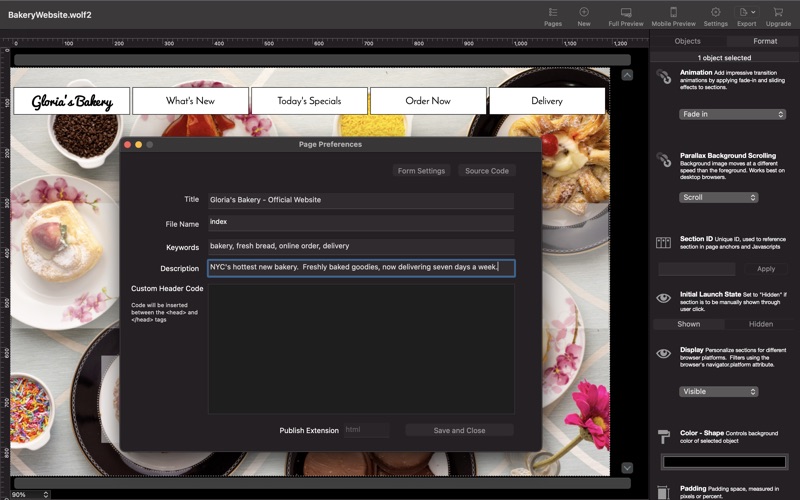Click the Section ID columns icon
800x500 pixels.
pyautogui.click(x=663, y=243)
